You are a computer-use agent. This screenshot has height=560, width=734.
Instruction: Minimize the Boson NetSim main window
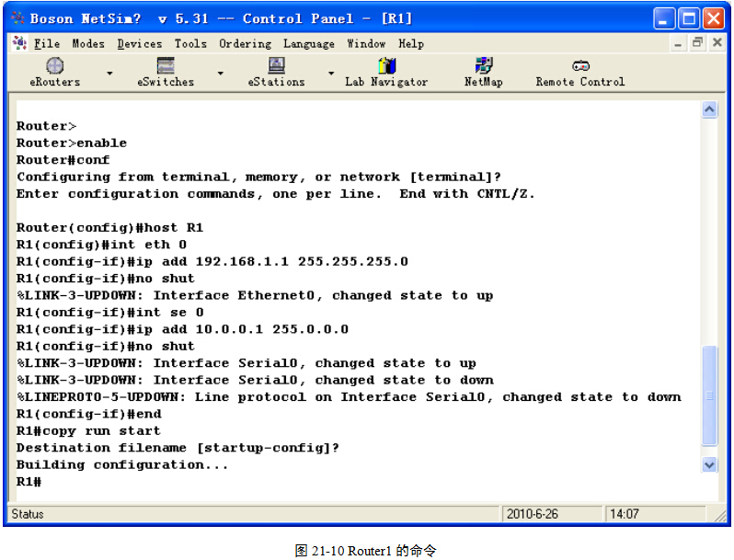(664, 18)
